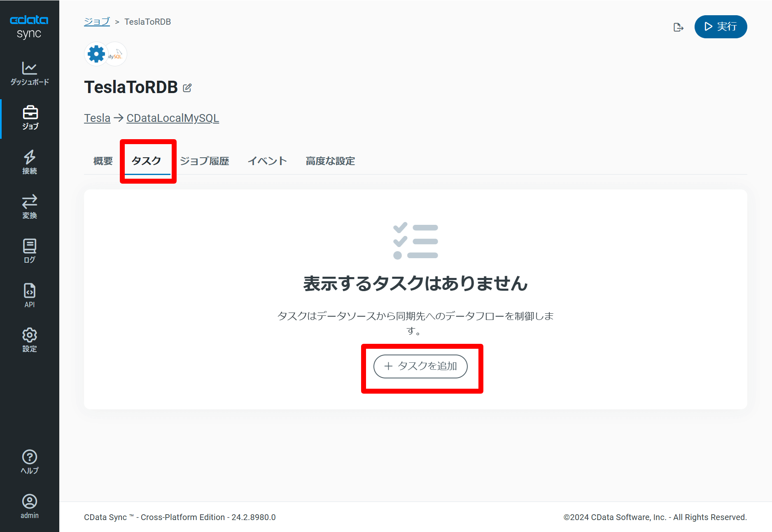Click the TeslaToRDB job title heading

131,87
